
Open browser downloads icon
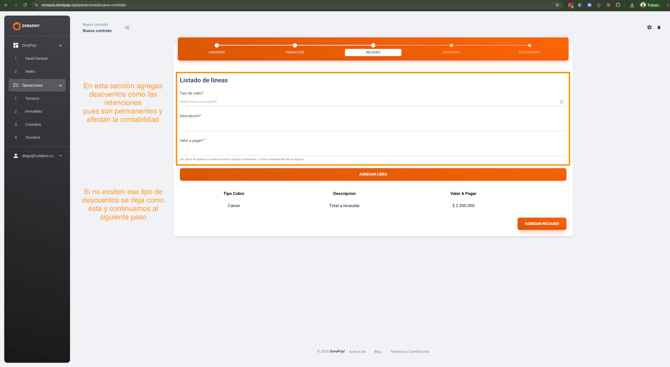[x=632, y=5]
